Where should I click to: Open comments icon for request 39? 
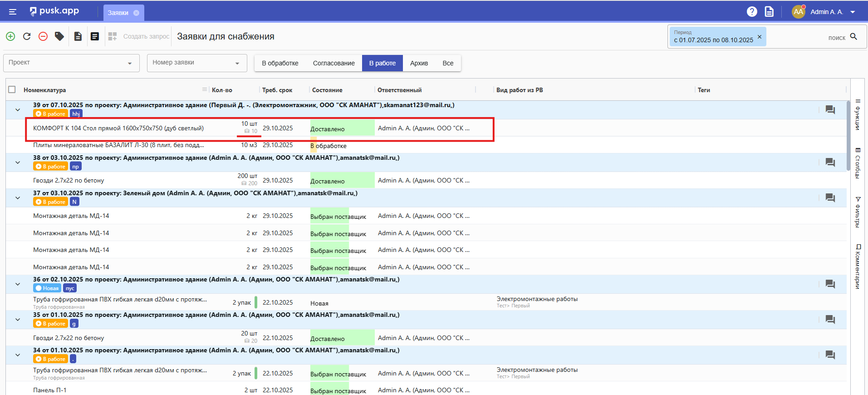coord(830,110)
